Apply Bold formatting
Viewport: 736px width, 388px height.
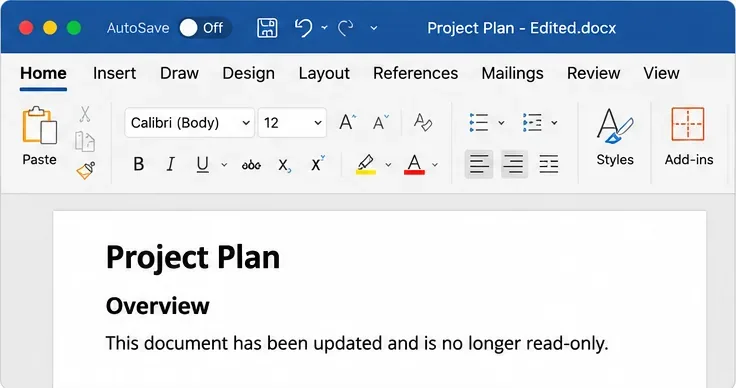[138, 164]
